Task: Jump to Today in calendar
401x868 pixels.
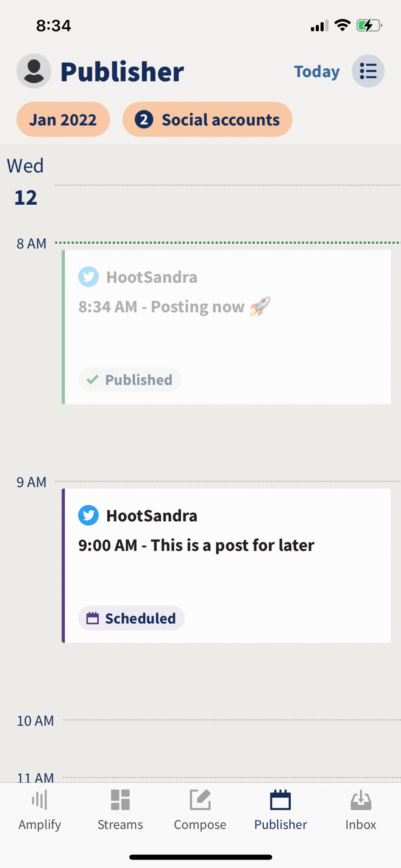Action: coord(317,72)
